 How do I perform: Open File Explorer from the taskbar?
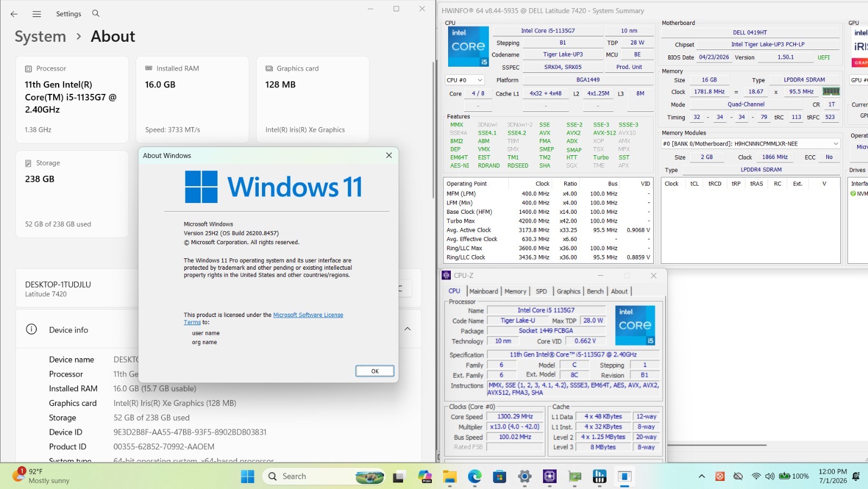(450, 477)
